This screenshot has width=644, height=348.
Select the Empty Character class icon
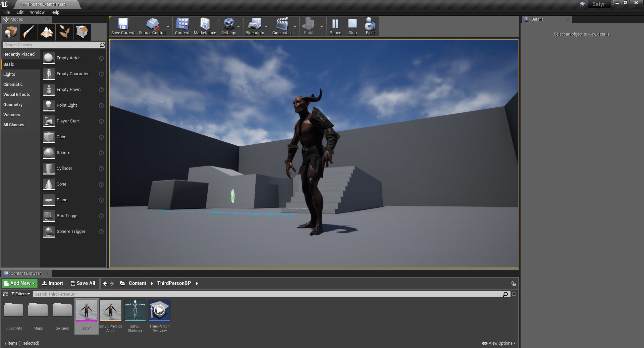(49, 74)
